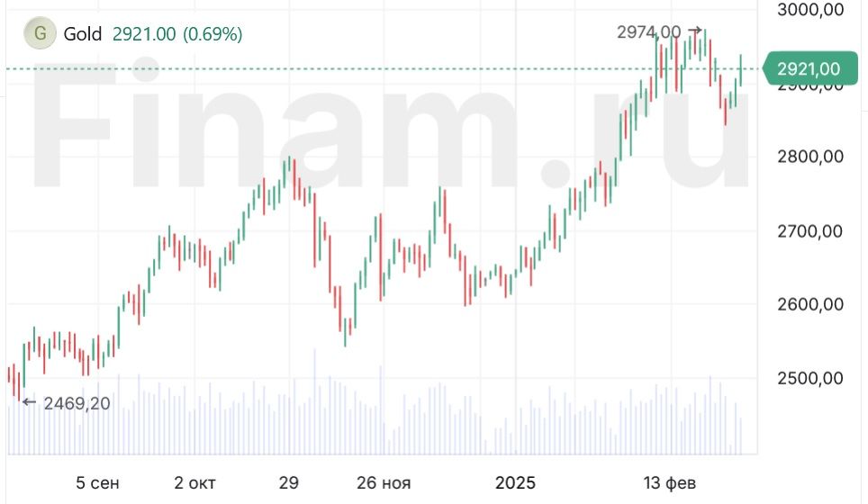Click the 2600,00 price axis label

pyautogui.click(x=809, y=304)
